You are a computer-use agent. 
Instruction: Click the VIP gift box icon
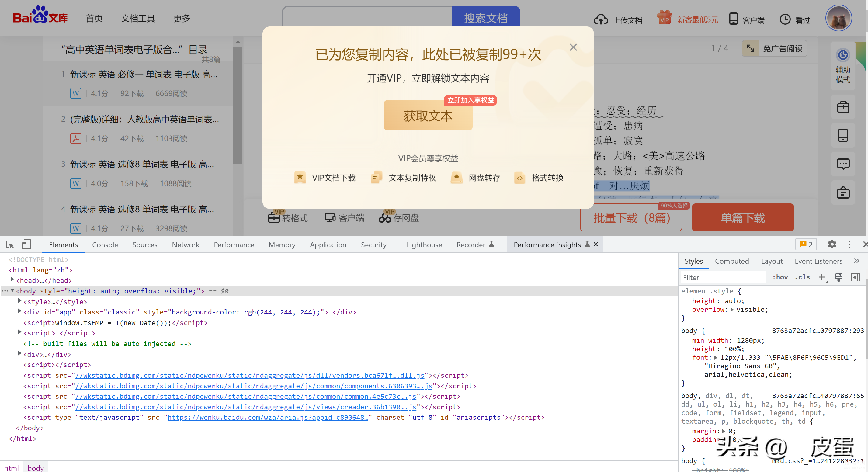pos(665,18)
